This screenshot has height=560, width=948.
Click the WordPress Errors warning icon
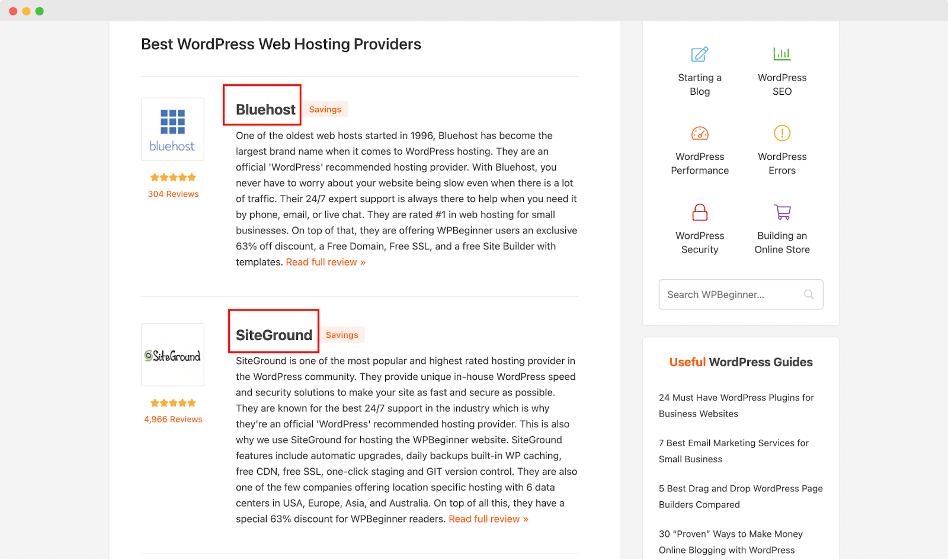click(782, 133)
